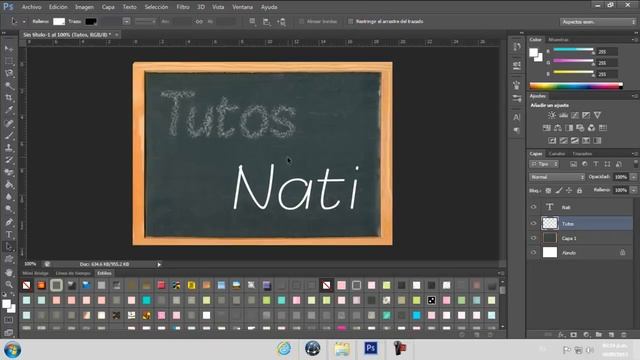Screen dimensions: 640x360
Task: Select the Move tool
Action: pos(9,49)
